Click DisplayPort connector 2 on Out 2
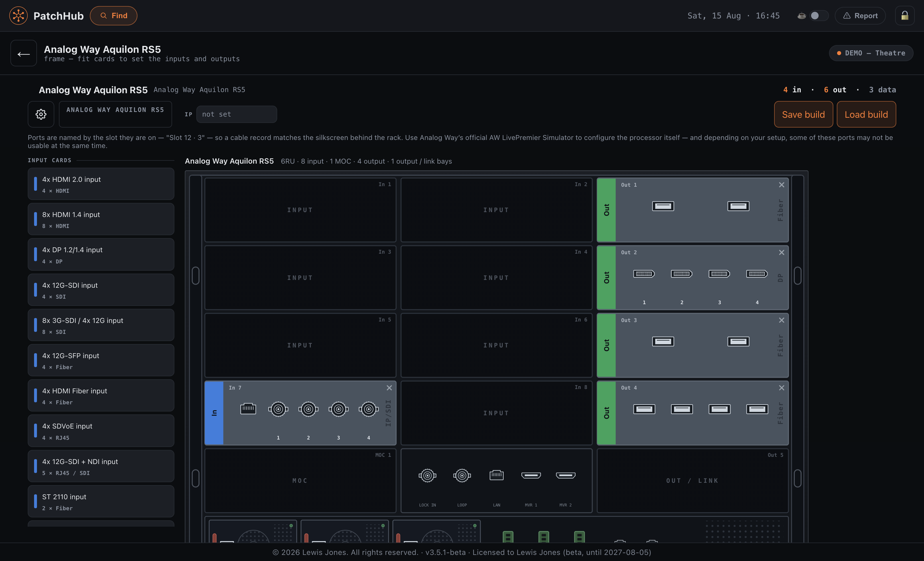Screen dimensions: 924x561 click(x=682, y=274)
